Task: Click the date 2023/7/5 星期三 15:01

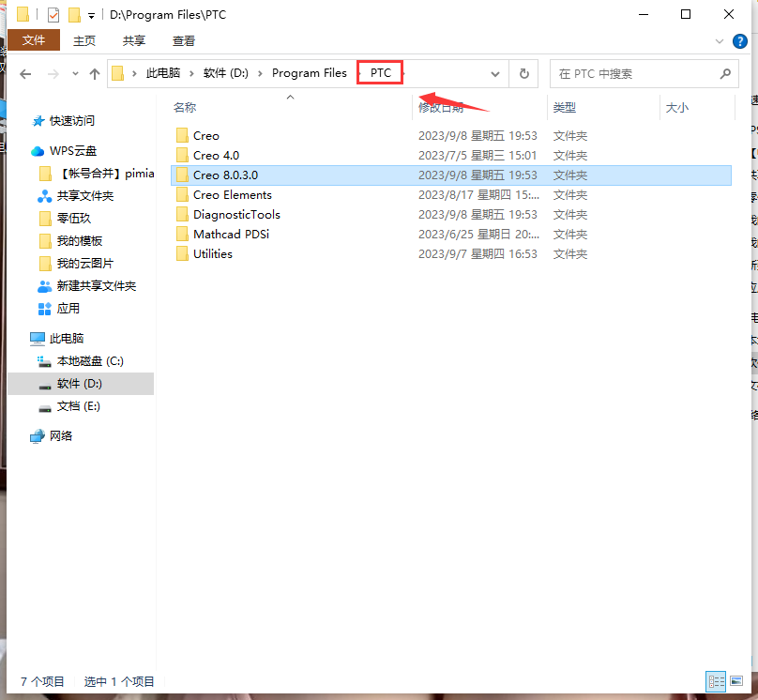Action: pyautogui.click(x=478, y=155)
